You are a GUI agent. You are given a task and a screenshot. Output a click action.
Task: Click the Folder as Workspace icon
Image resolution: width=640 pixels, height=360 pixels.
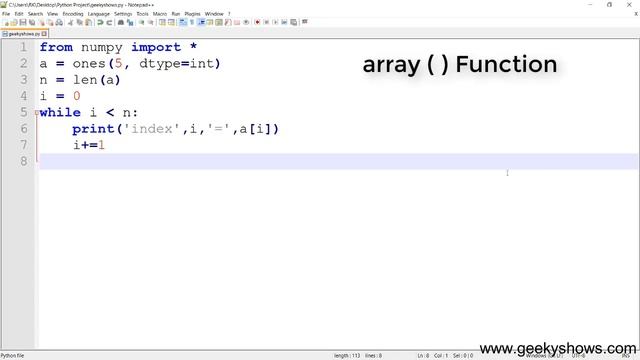[x=237, y=22]
